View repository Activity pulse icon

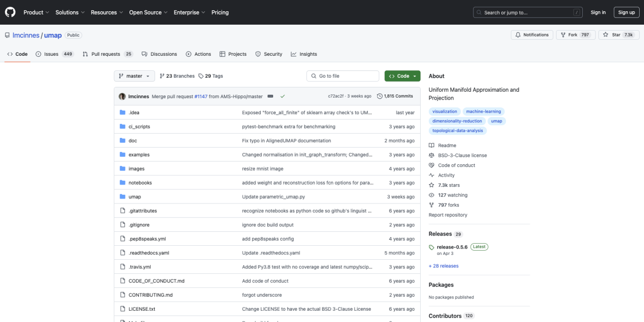[431, 175]
